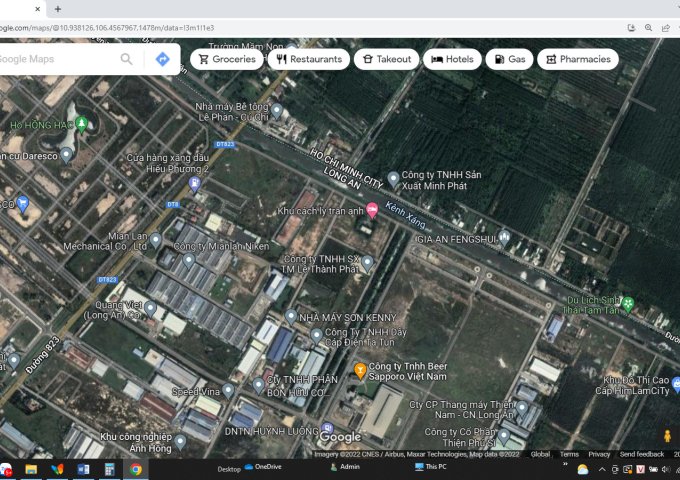
Task: Click the Google Maps search magnifier icon
Action: click(126, 59)
